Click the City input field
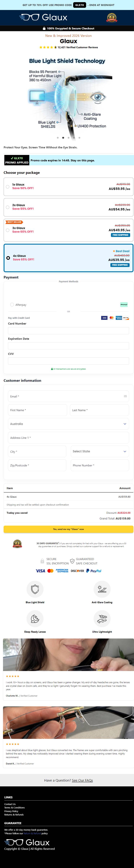The image size is (134, 868). pos(37,452)
